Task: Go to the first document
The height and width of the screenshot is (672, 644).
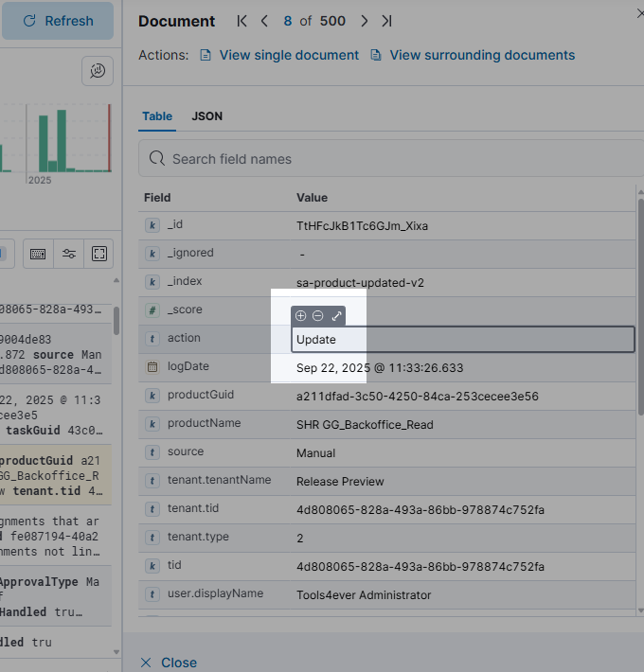Action: 242,21
